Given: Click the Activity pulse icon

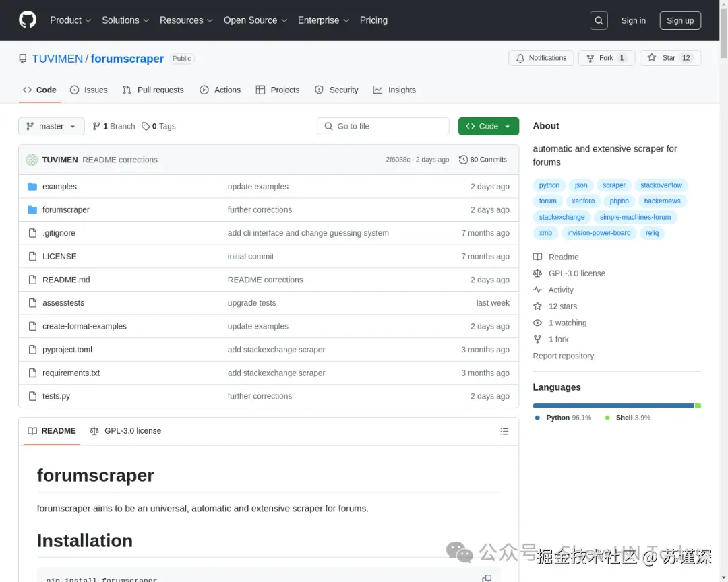Looking at the screenshot, I should [537, 290].
